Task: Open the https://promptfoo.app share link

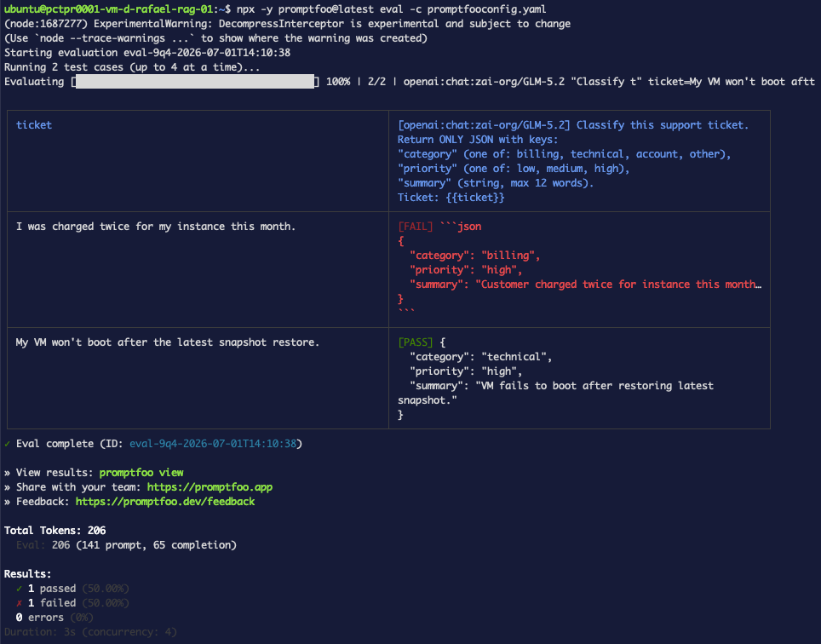Action: coord(210,487)
